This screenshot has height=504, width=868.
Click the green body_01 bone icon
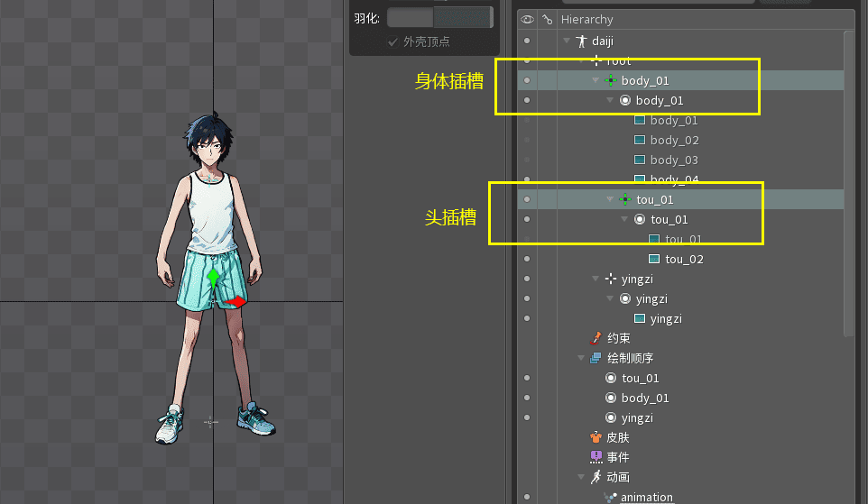click(611, 81)
